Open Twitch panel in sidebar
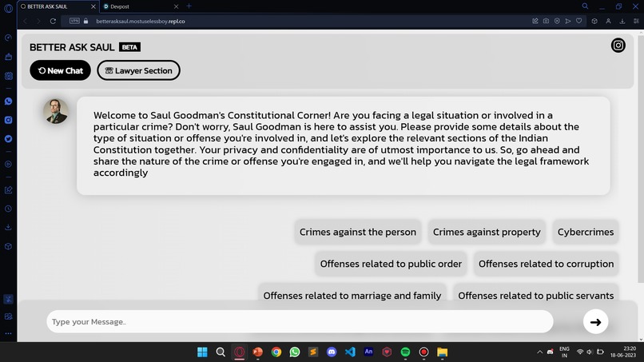 click(8, 76)
